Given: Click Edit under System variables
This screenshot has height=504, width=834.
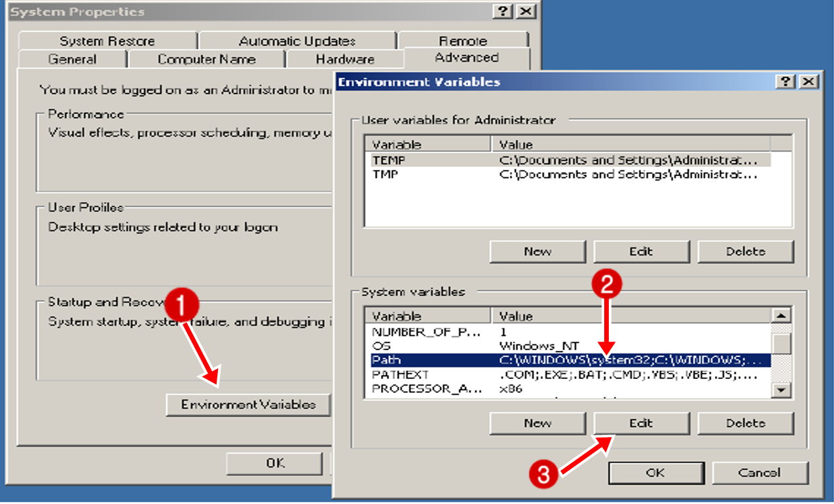Looking at the screenshot, I should (x=641, y=423).
